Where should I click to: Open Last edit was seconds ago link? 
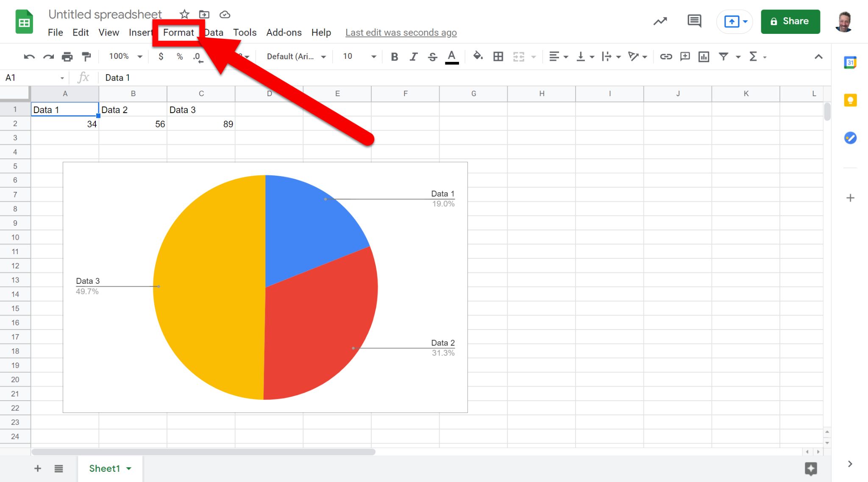click(x=401, y=33)
